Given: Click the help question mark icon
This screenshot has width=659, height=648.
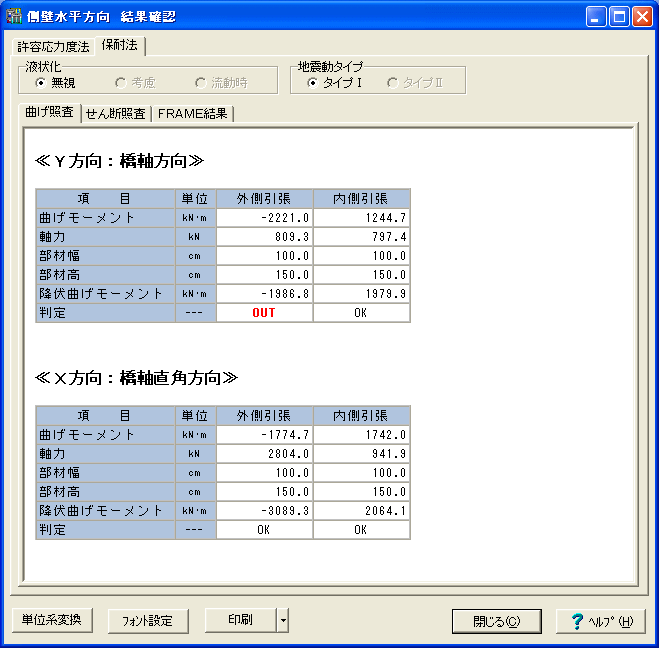Looking at the screenshot, I should click(577, 621).
